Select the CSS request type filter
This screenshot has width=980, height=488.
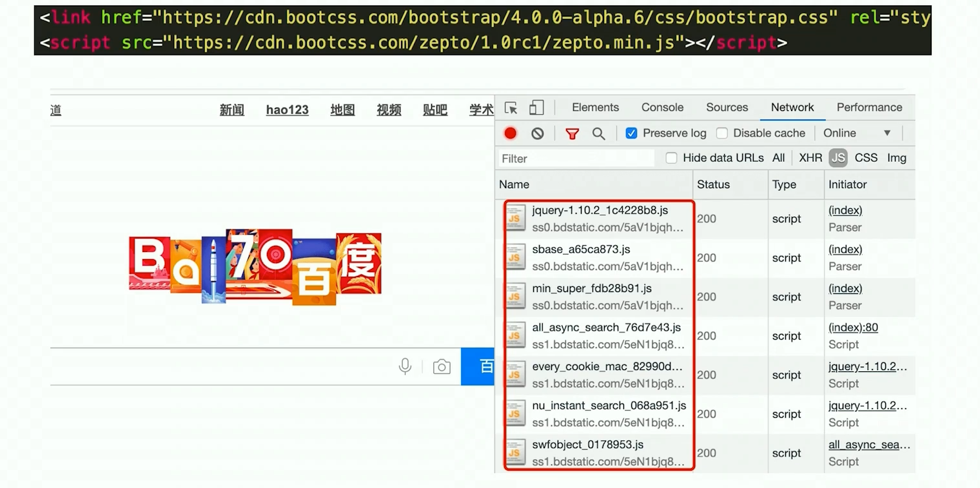(x=866, y=158)
